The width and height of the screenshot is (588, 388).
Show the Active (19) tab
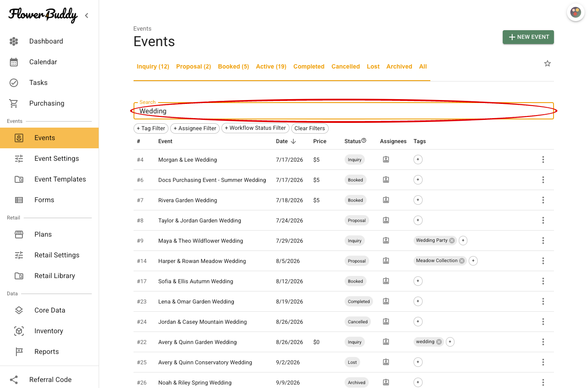point(271,66)
